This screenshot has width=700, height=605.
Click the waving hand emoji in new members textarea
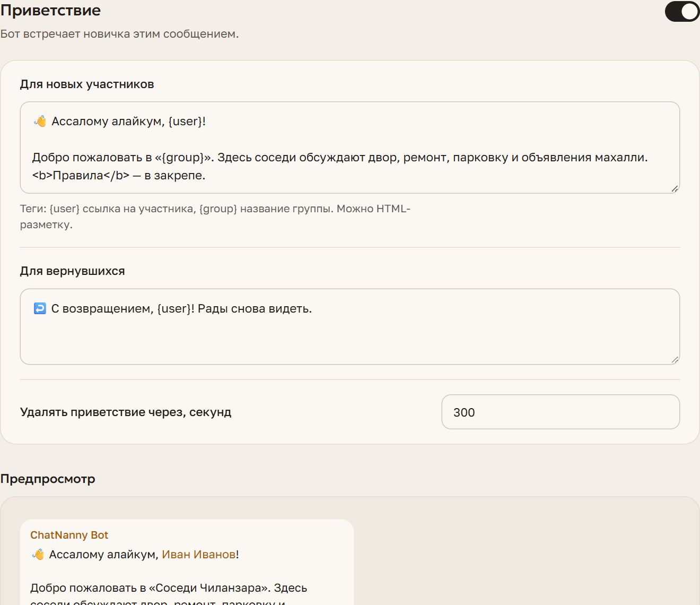click(x=40, y=122)
